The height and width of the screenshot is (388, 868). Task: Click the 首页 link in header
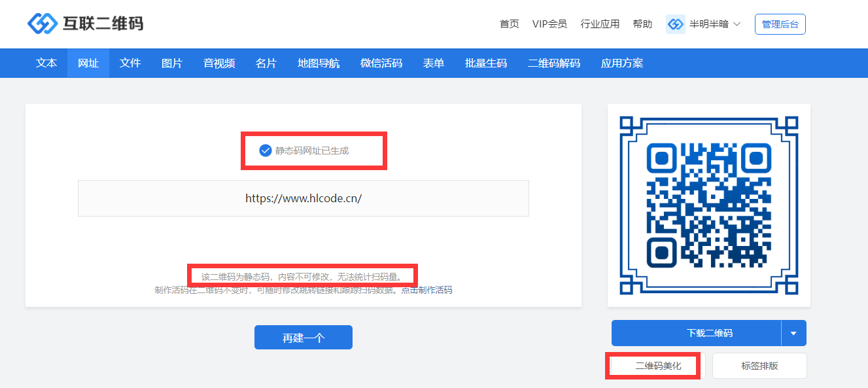pyautogui.click(x=510, y=24)
